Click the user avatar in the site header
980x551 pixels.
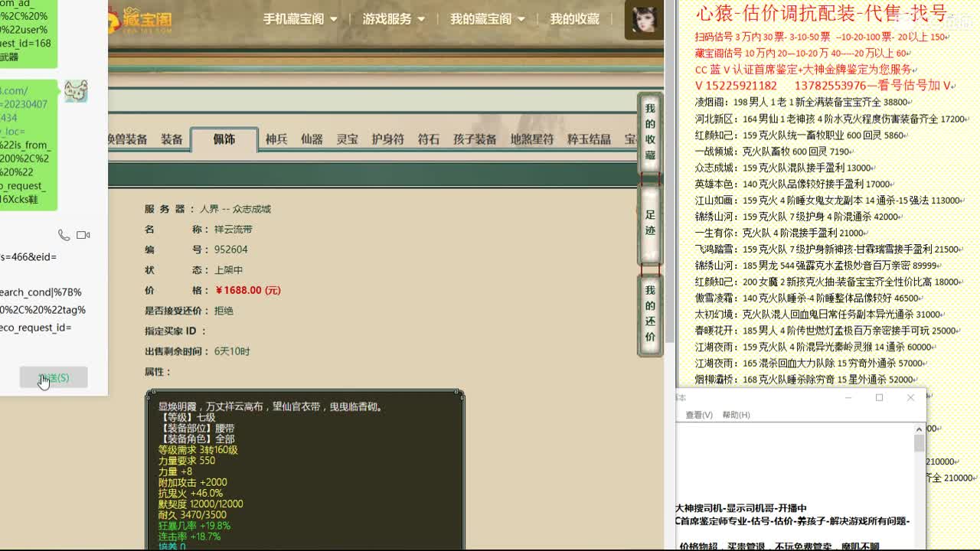643,19
